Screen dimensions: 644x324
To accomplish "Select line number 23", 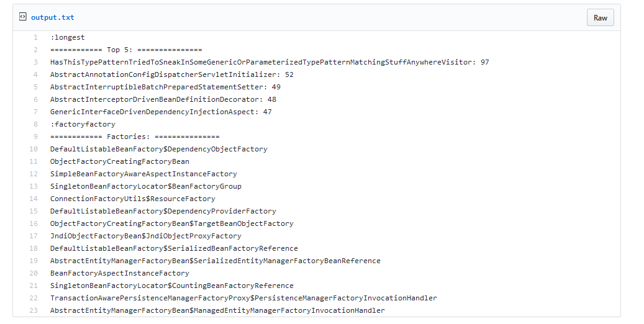I will (x=34, y=310).
